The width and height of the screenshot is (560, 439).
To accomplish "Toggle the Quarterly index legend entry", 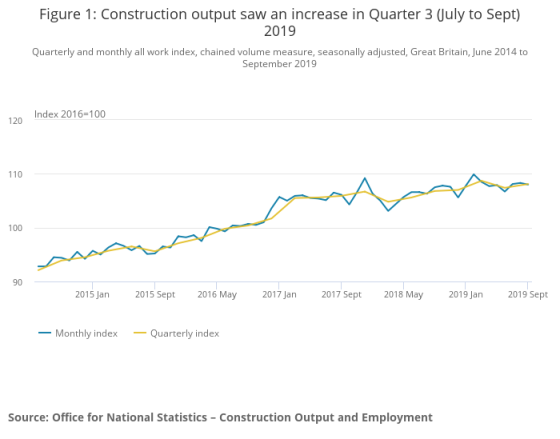I will click(x=176, y=333).
